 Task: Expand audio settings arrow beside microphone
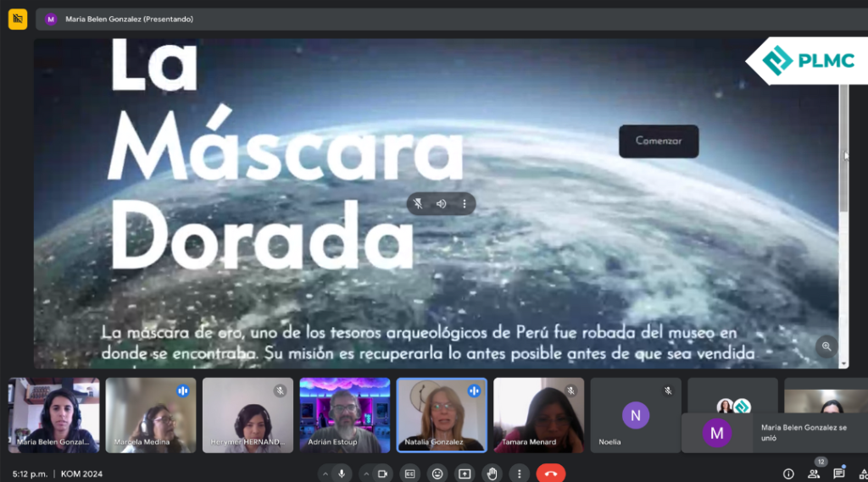(x=326, y=474)
